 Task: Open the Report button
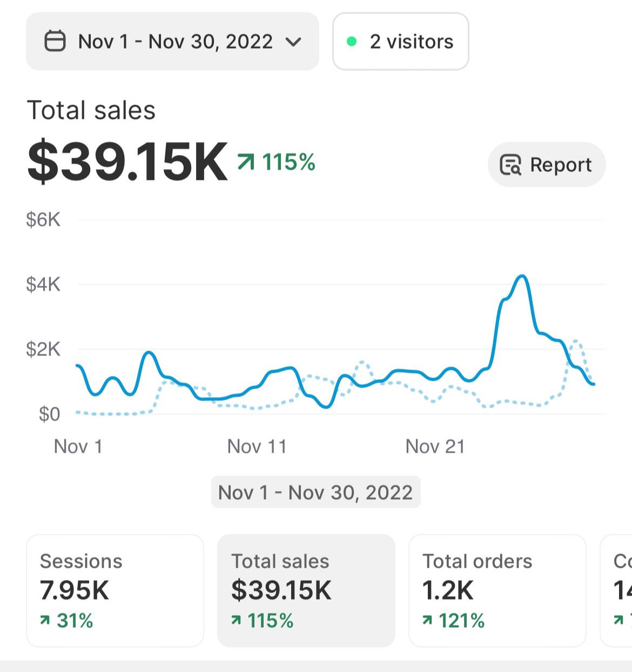pyautogui.click(x=546, y=165)
